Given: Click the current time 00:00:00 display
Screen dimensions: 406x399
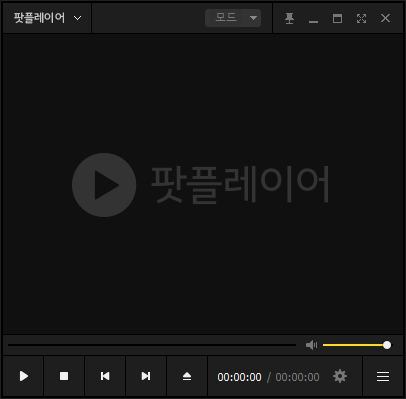Looking at the screenshot, I should 239,377.
